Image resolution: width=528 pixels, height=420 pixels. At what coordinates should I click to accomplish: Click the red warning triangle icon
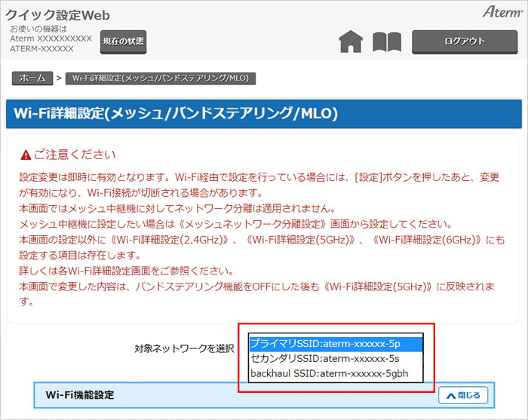(x=26, y=155)
